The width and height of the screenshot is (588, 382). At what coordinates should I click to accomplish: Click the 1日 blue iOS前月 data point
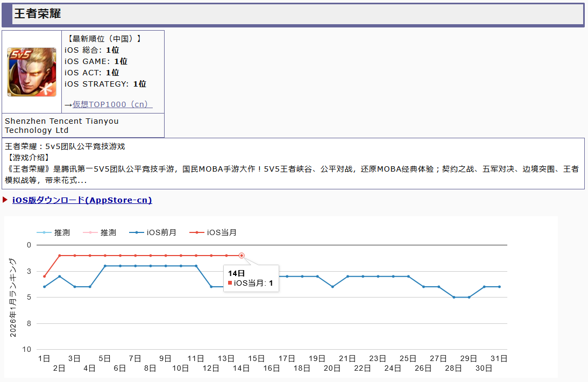[x=44, y=287]
